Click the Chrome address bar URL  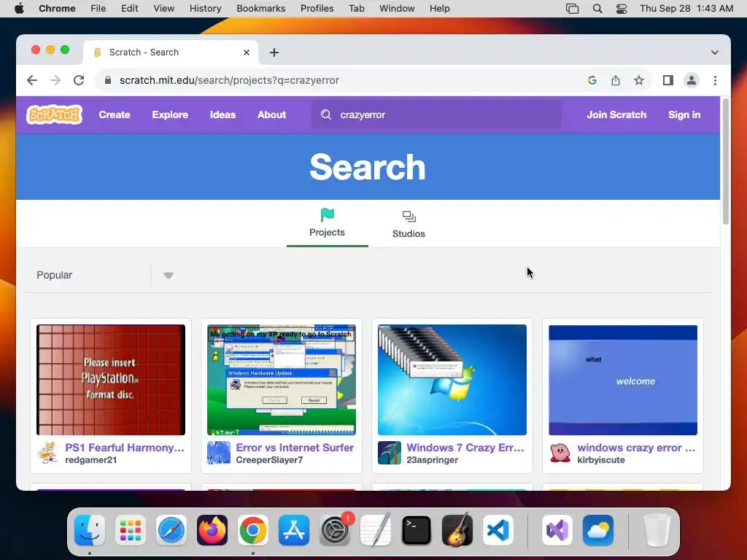[x=229, y=80]
